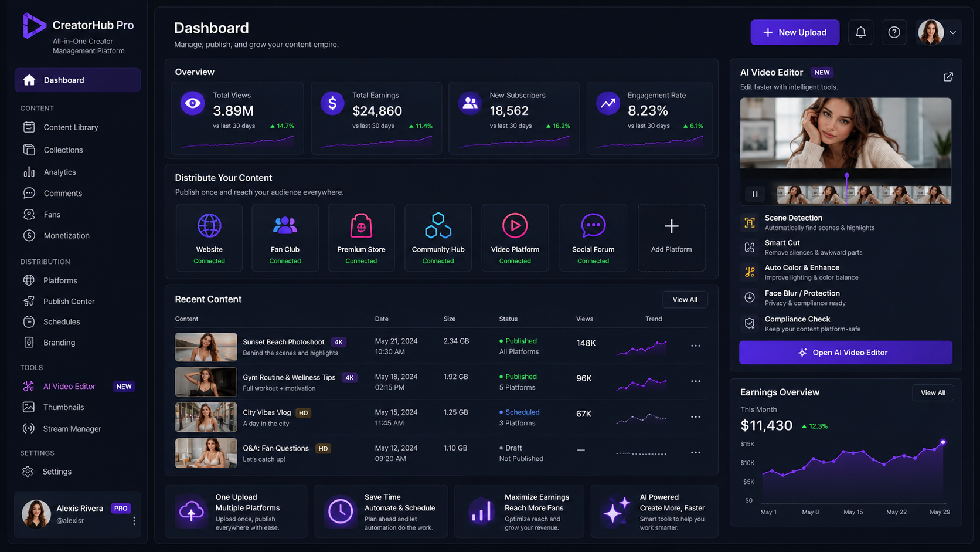
Task: Open Alexis Rivera account options menu
Action: [134, 521]
